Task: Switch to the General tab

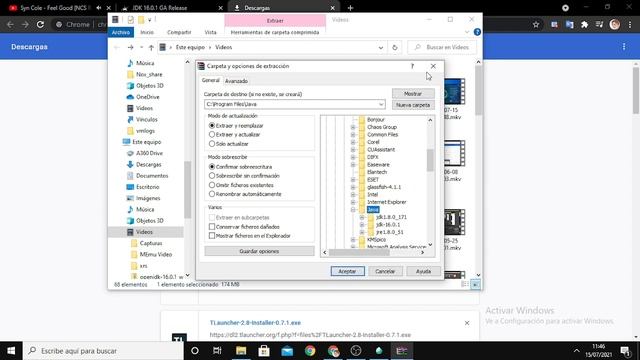Action: pos(211,80)
